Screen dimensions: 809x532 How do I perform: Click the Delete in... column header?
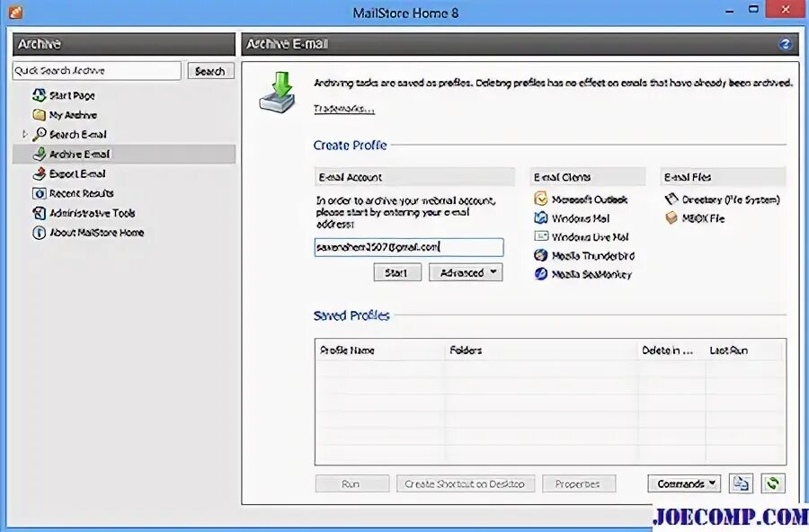pos(671,350)
